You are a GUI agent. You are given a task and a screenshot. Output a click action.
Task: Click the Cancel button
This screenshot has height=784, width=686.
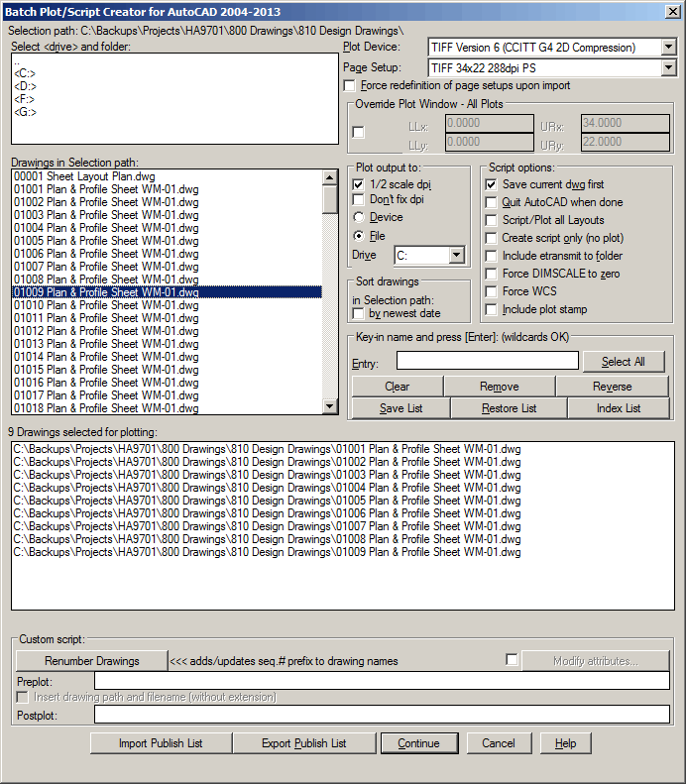click(499, 743)
